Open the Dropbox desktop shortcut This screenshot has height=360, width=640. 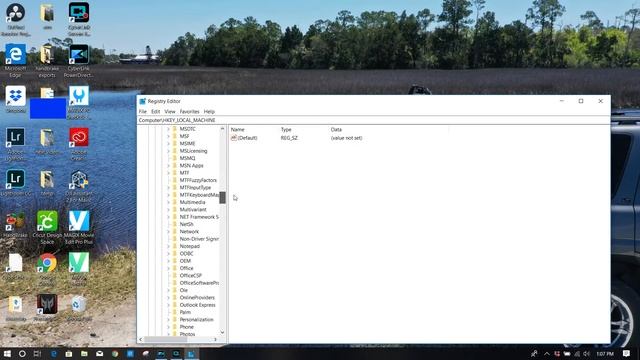[x=16, y=96]
